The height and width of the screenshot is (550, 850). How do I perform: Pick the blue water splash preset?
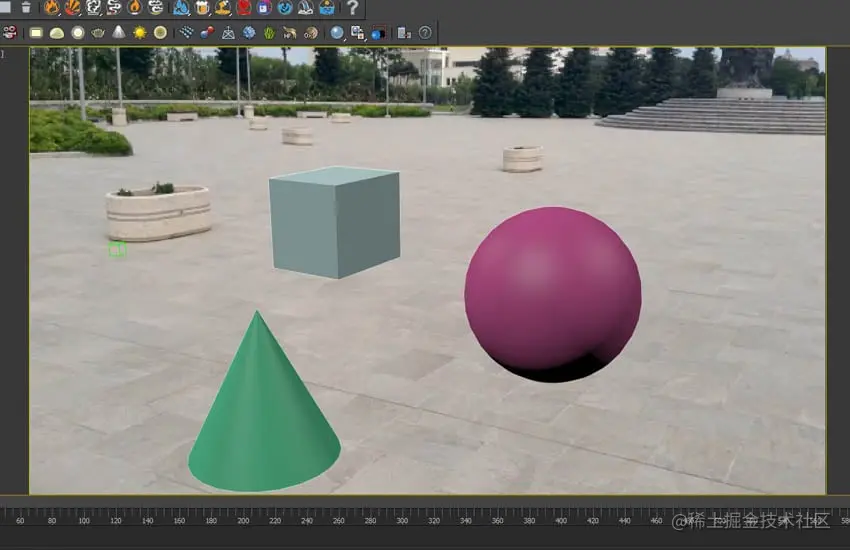(x=181, y=7)
